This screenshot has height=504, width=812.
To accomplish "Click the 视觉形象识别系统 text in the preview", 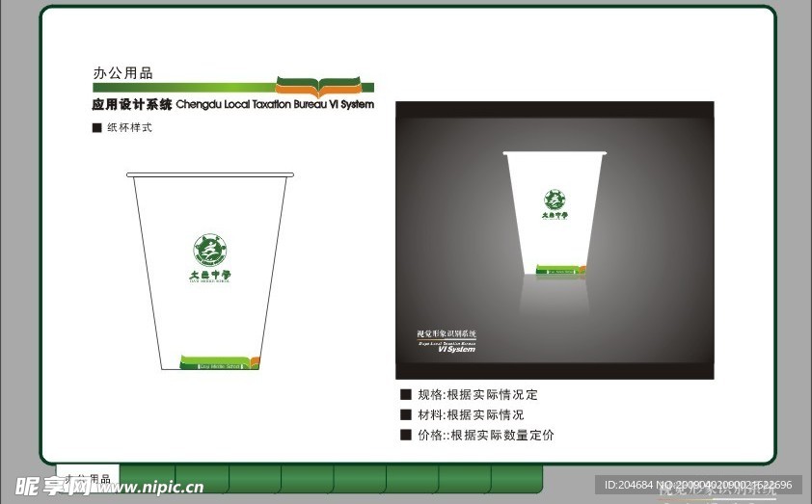I will pos(447,334).
